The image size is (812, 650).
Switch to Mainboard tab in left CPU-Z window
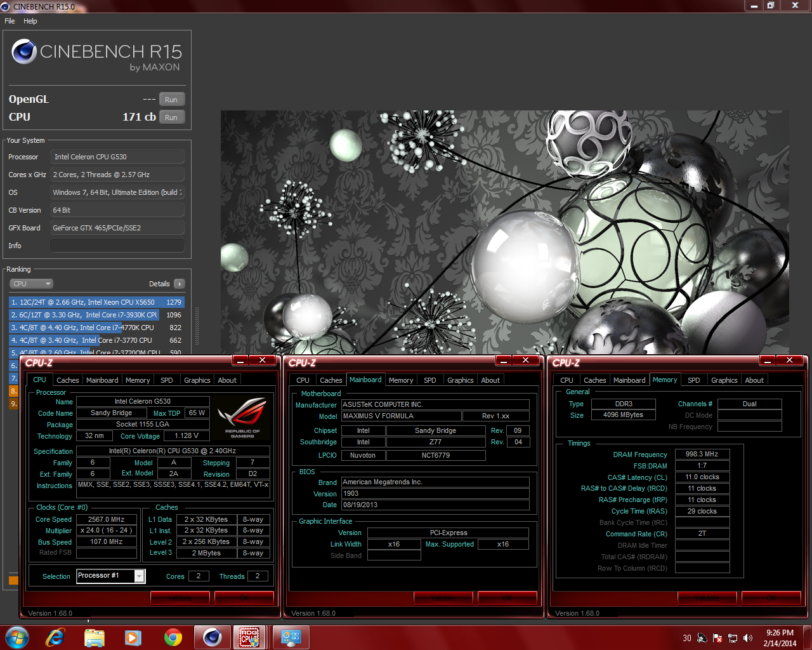tap(102, 380)
